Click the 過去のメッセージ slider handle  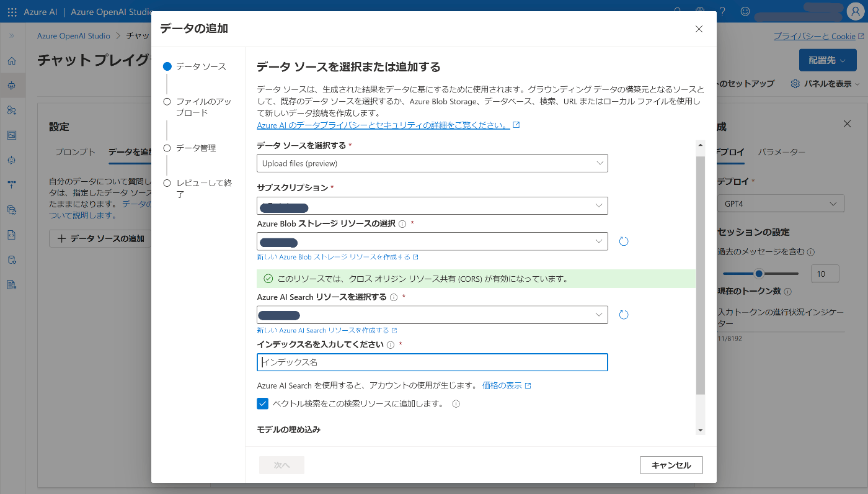point(758,273)
